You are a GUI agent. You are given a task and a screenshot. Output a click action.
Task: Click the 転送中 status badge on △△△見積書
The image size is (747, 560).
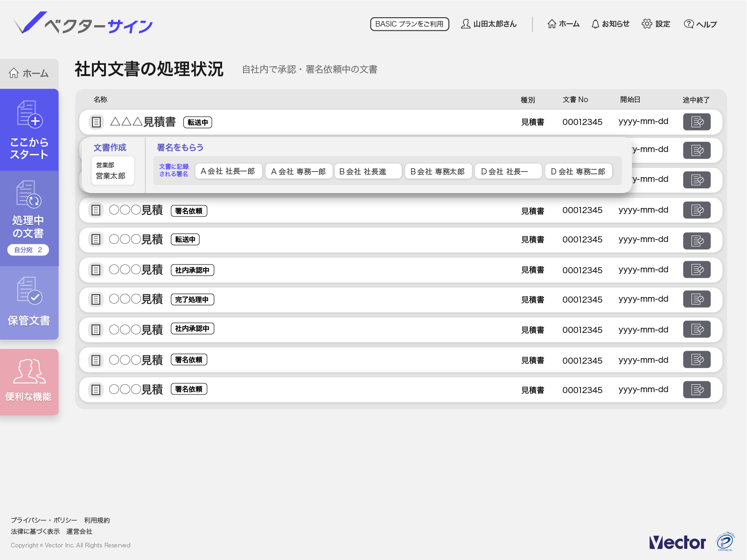click(x=198, y=122)
